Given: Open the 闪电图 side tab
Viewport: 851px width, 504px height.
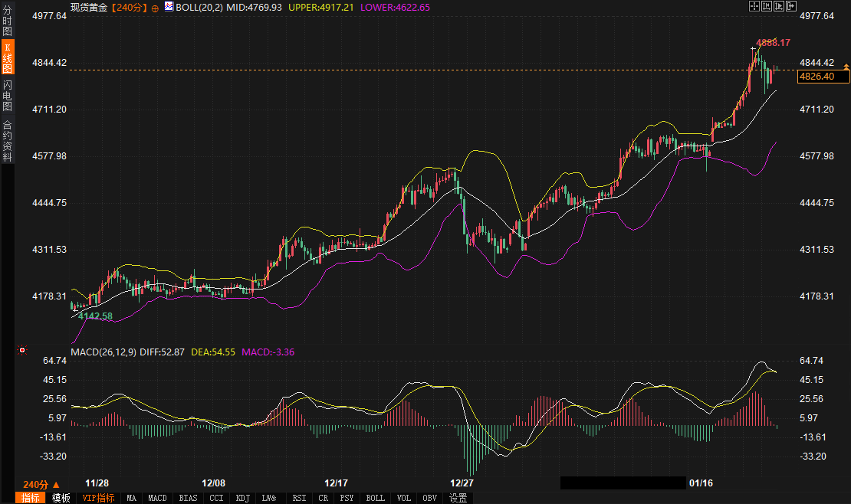Looking at the screenshot, I should [x=7, y=96].
